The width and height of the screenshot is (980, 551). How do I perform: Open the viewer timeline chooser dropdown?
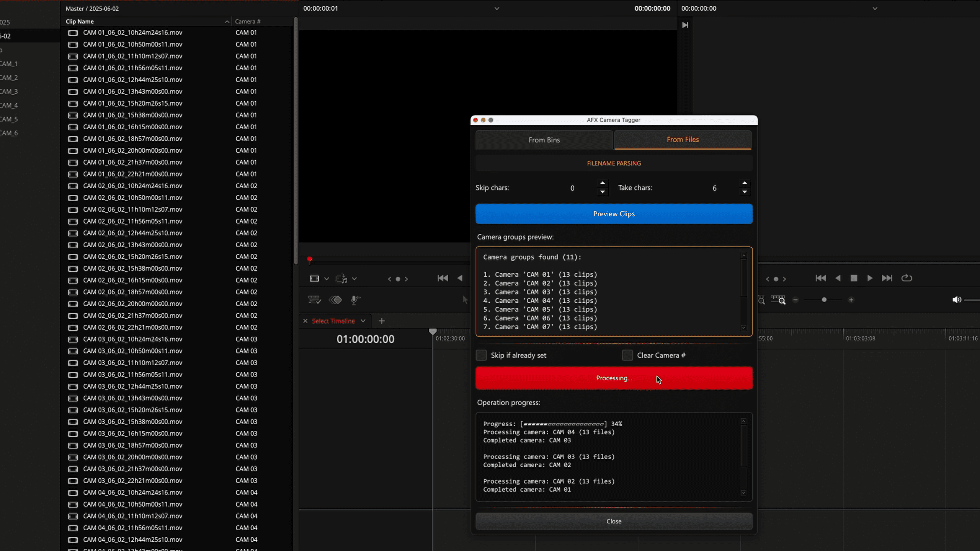(497, 8)
